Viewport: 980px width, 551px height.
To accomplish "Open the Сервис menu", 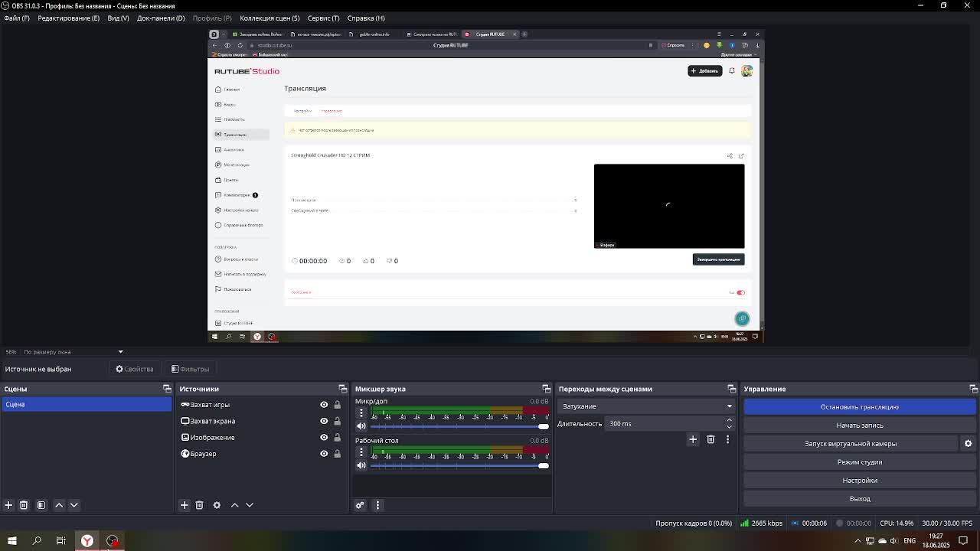I will click(323, 18).
